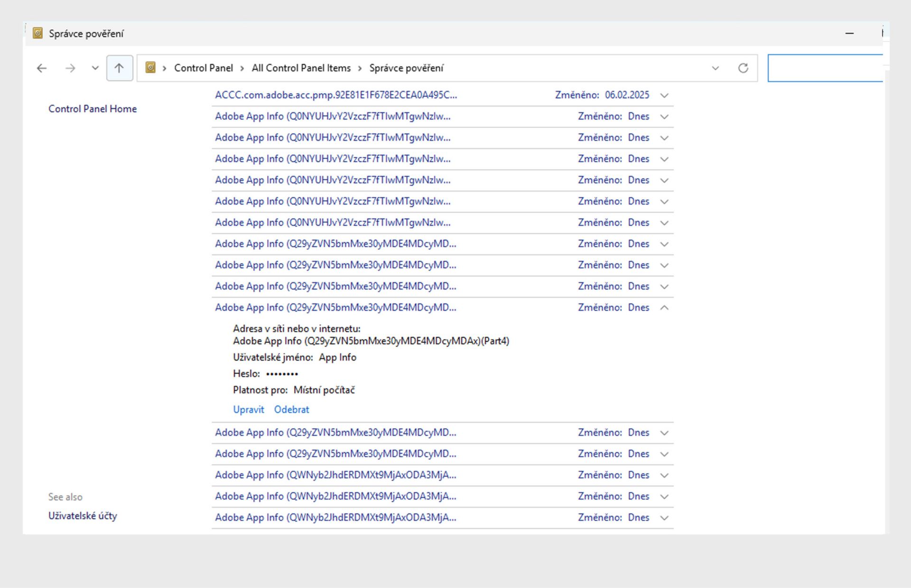Open the recent locations chevron
This screenshot has height=588, width=911.
coord(95,68)
